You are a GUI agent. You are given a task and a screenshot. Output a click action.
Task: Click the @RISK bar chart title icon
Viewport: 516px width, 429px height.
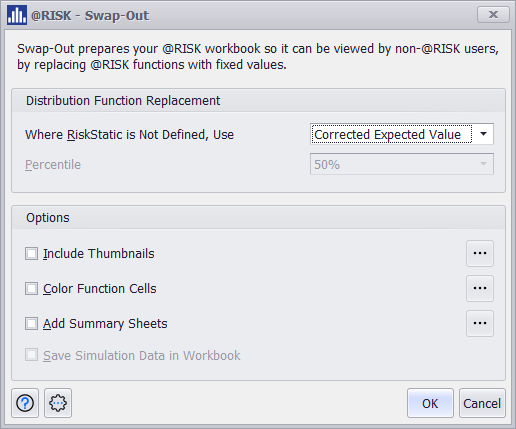(17, 15)
